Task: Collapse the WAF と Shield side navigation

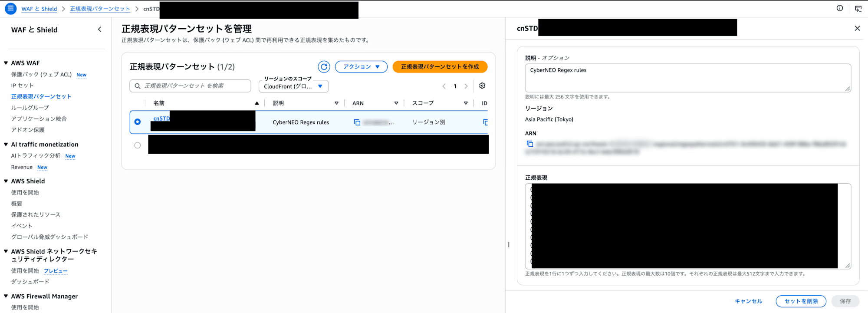Action: point(99,30)
